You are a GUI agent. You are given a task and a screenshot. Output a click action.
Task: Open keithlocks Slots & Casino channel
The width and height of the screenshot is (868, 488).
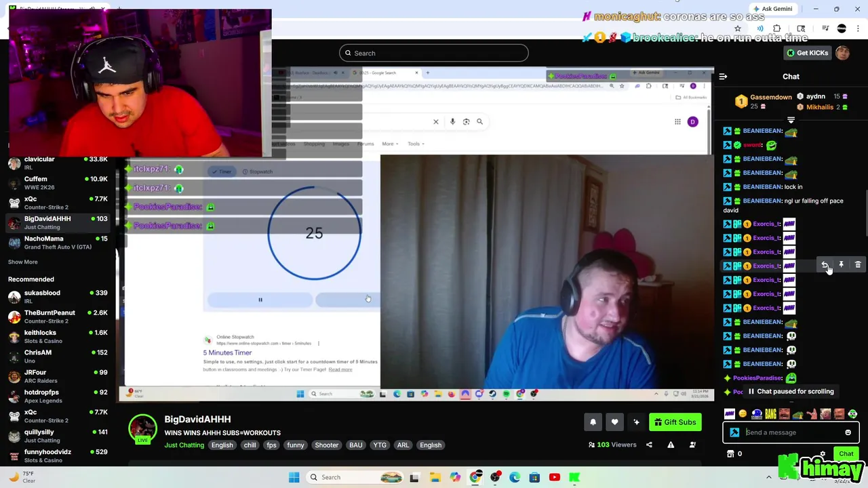pos(58,336)
